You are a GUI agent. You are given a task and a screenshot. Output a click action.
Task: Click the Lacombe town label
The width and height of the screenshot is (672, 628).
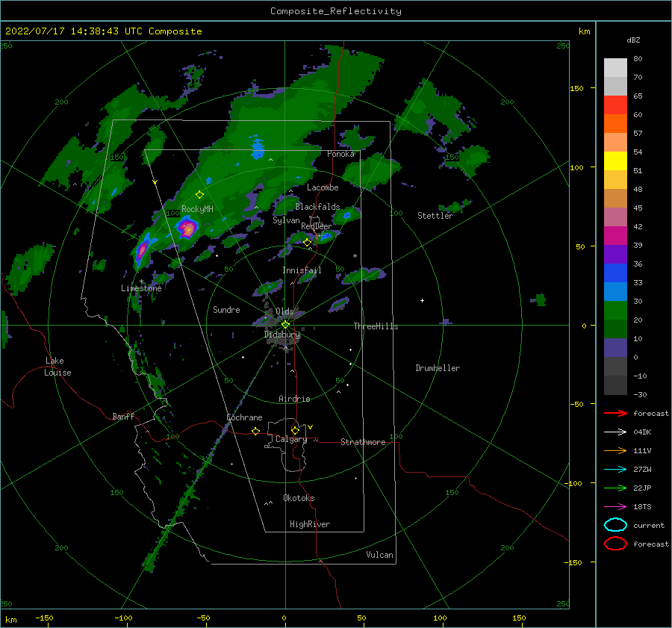point(323,187)
